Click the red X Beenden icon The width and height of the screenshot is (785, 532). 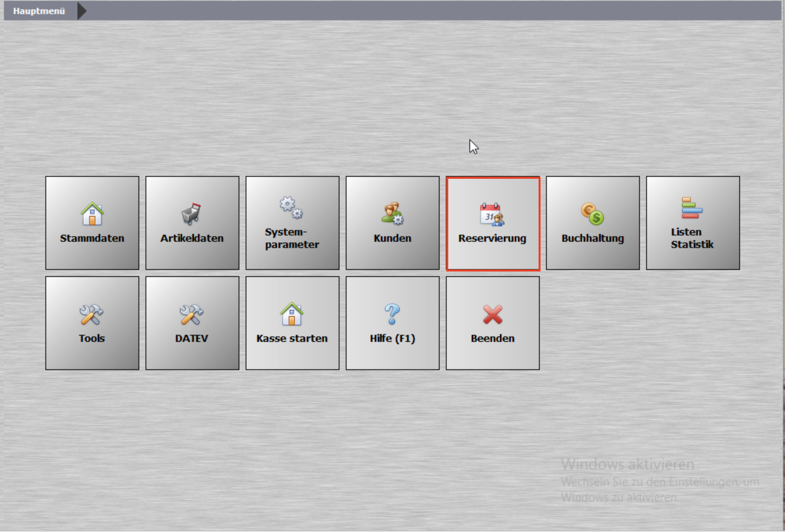pyautogui.click(x=492, y=315)
